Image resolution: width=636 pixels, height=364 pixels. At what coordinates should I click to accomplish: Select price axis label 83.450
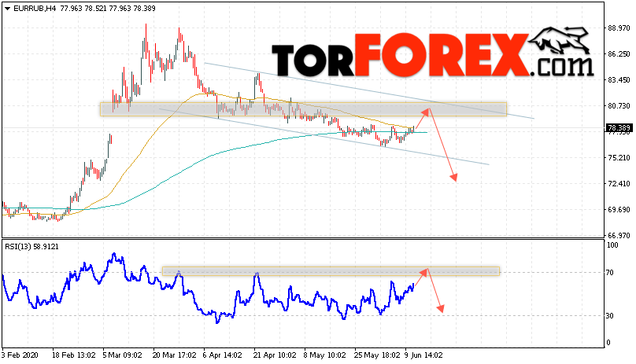(x=619, y=80)
